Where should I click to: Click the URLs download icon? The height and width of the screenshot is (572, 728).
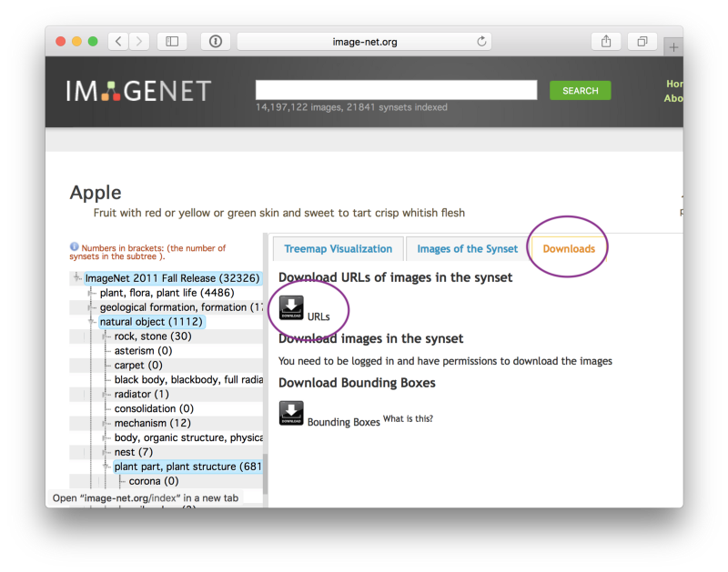291,308
